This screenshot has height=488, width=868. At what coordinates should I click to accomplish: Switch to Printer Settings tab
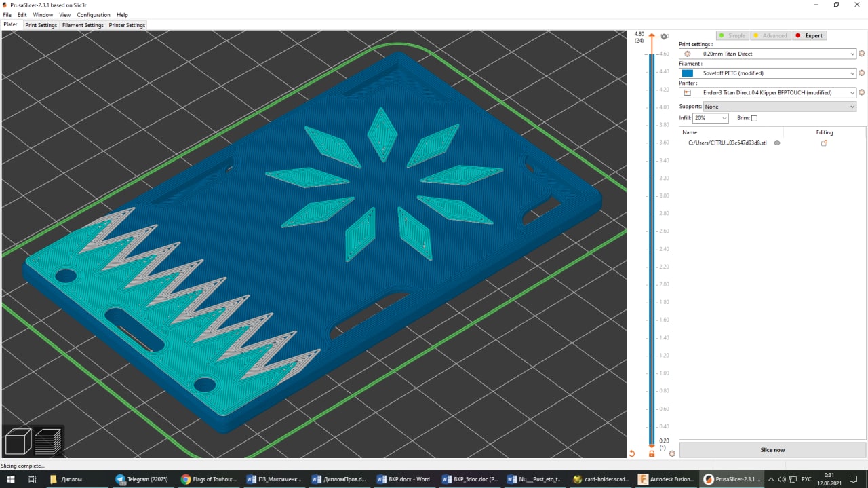point(127,25)
